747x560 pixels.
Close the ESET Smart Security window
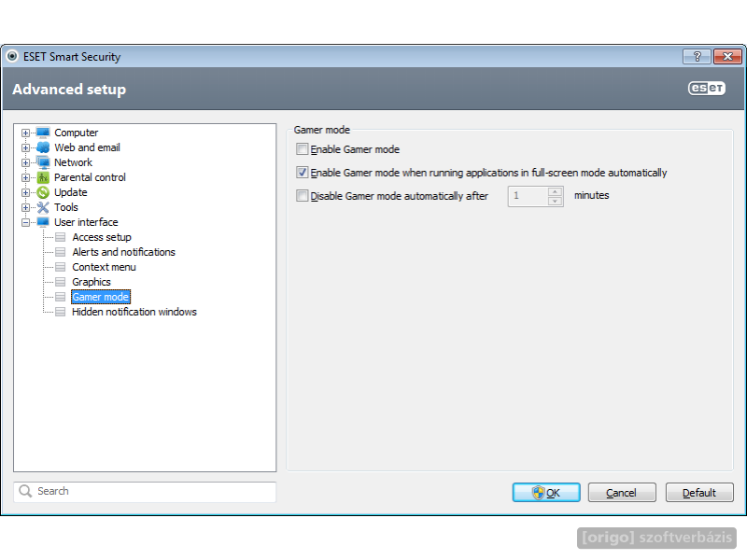pyautogui.click(x=727, y=57)
